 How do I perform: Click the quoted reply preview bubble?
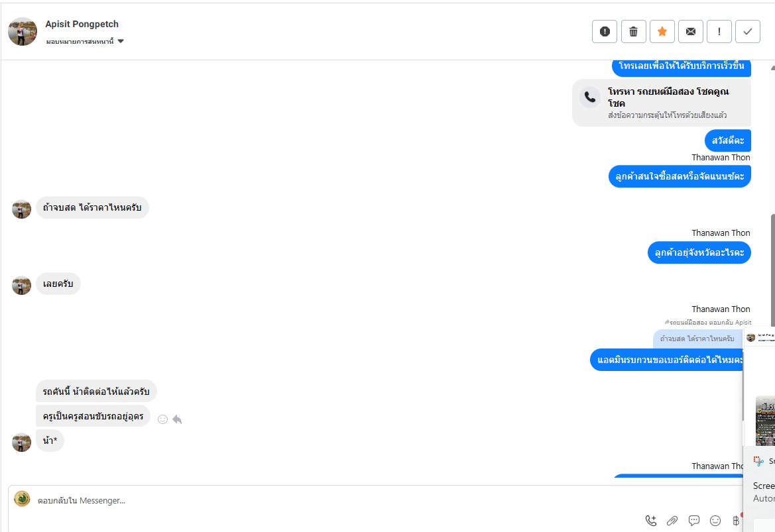(x=697, y=339)
